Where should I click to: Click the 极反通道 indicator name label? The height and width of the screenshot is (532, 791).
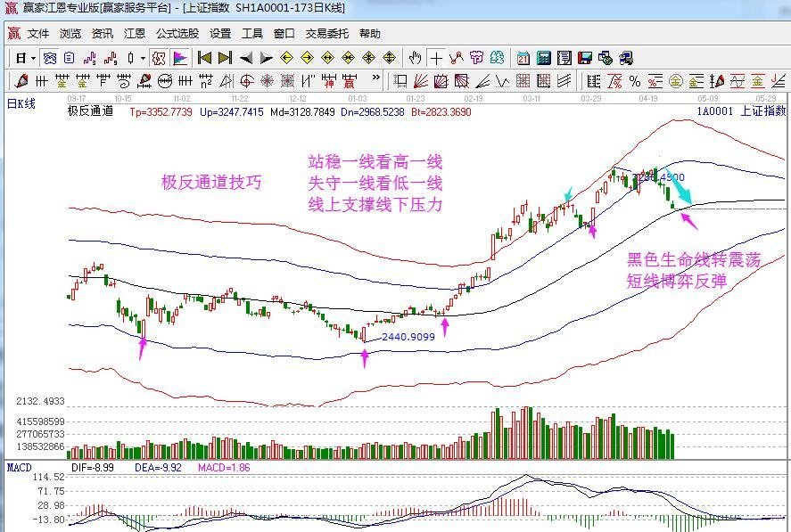point(90,112)
